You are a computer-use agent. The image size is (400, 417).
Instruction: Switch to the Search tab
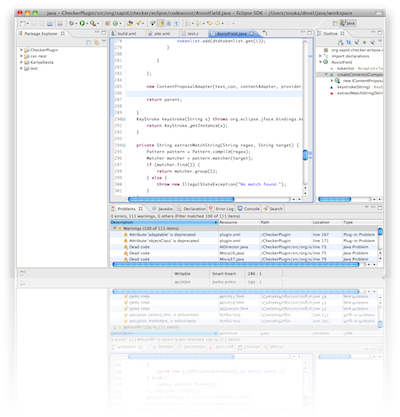(x=273, y=209)
